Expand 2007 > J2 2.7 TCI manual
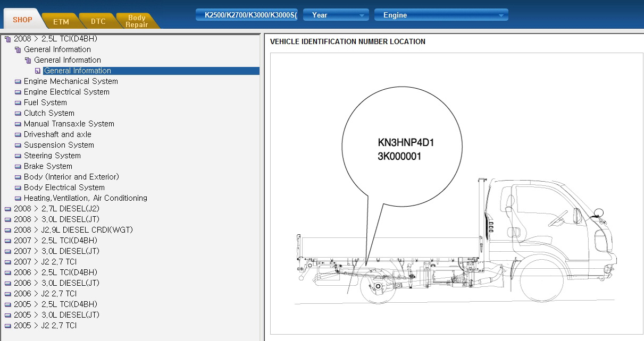The width and height of the screenshot is (644, 341). [x=45, y=262]
